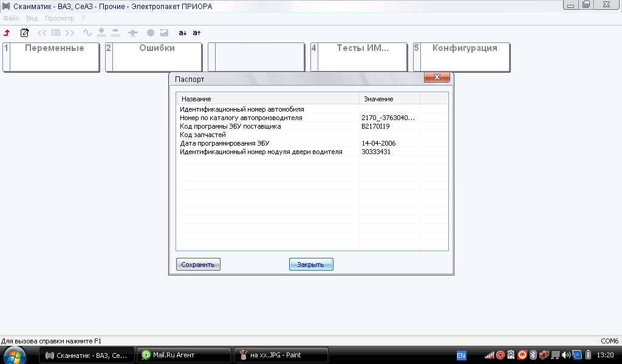This screenshot has height=364, width=622.
Task: Click value B2170I19
Action: tap(375, 126)
